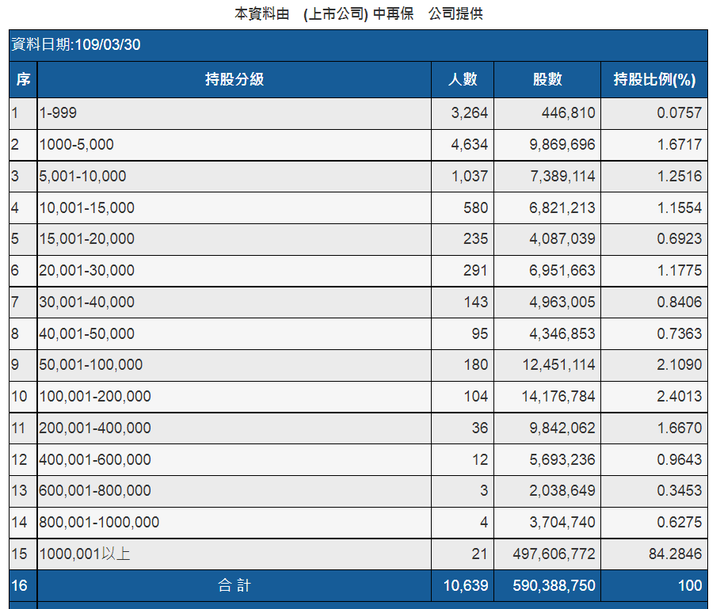This screenshot has height=609, width=720.
Task: Select the 持股分級 column header
Action: (x=234, y=79)
